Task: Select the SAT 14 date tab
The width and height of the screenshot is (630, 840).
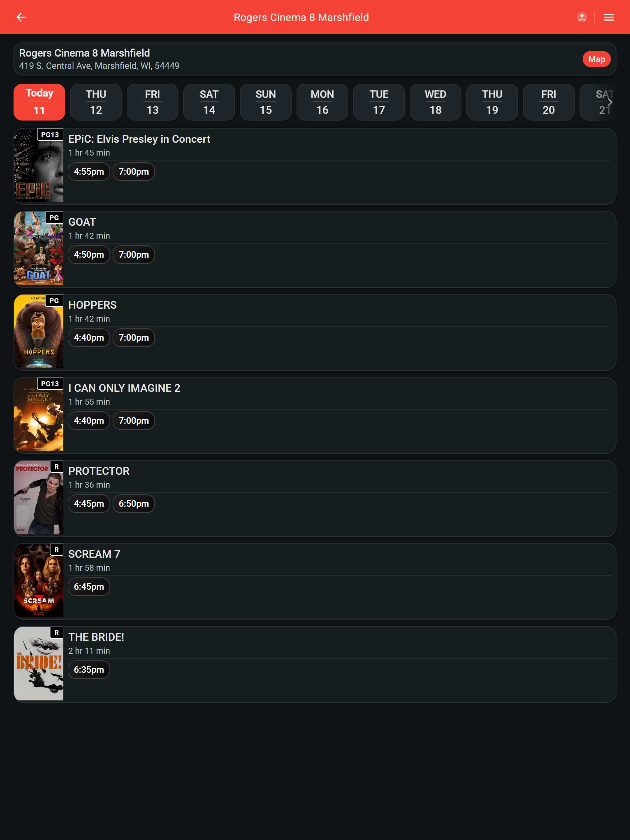Action: point(209,102)
